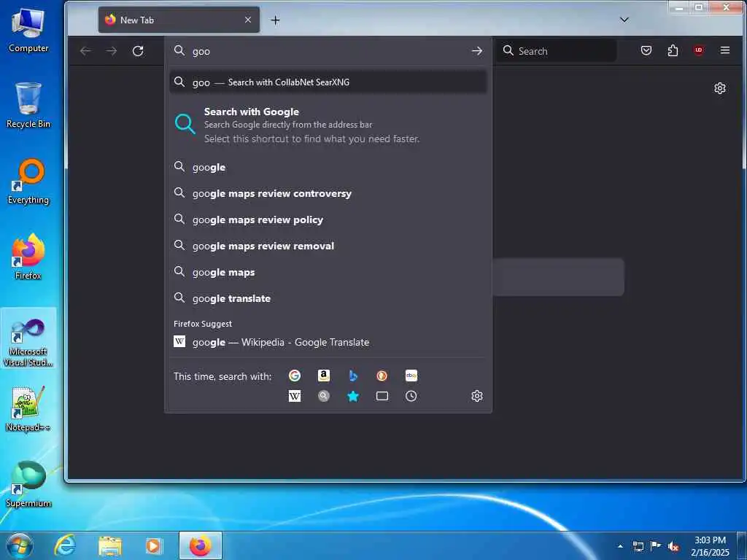Open Wikipedia - Google Translate suggestion

(x=328, y=342)
